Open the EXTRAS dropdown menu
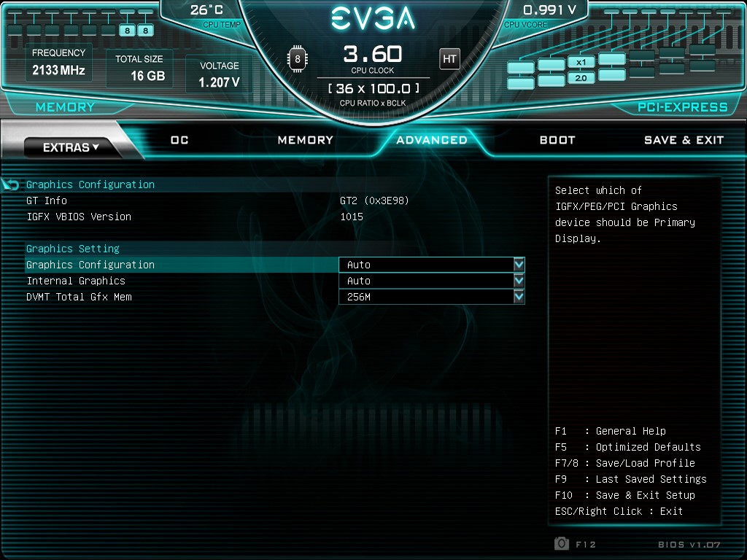The image size is (747, 560). (71, 147)
